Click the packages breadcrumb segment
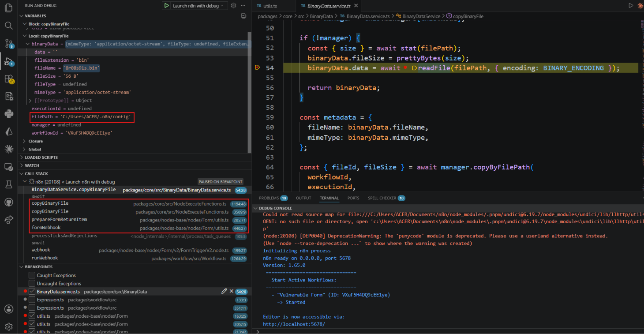 coord(267,16)
